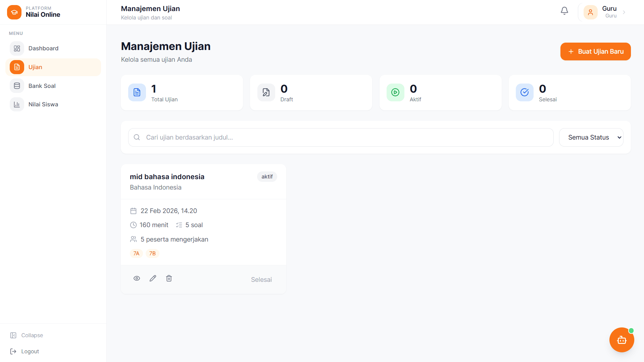The image size is (644, 362).
Task: View exam details with the eye icon
Action: tap(137, 278)
